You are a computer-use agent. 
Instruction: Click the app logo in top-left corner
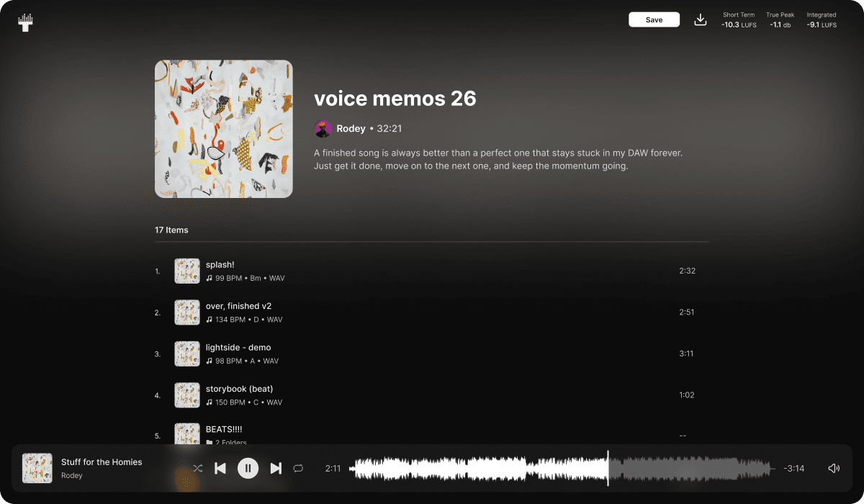pos(26,22)
